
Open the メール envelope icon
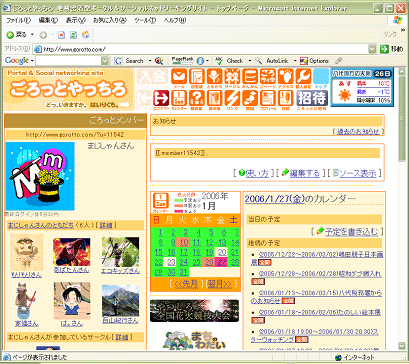coord(179,77)
